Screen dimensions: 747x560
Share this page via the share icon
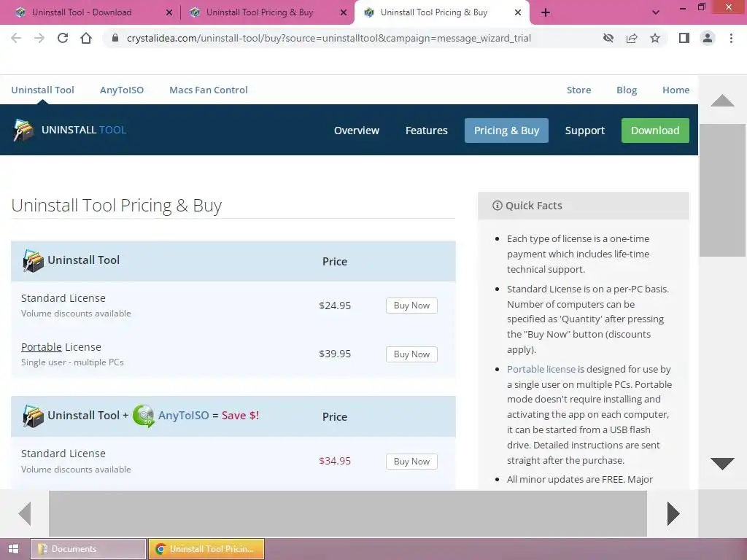click(x=632, y=38)
